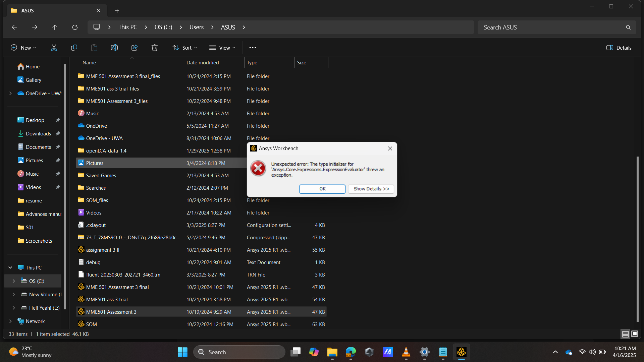Refresh the current folder view
Image resolution: width=644 pixels, height=362 pixels.
(75, 27)
